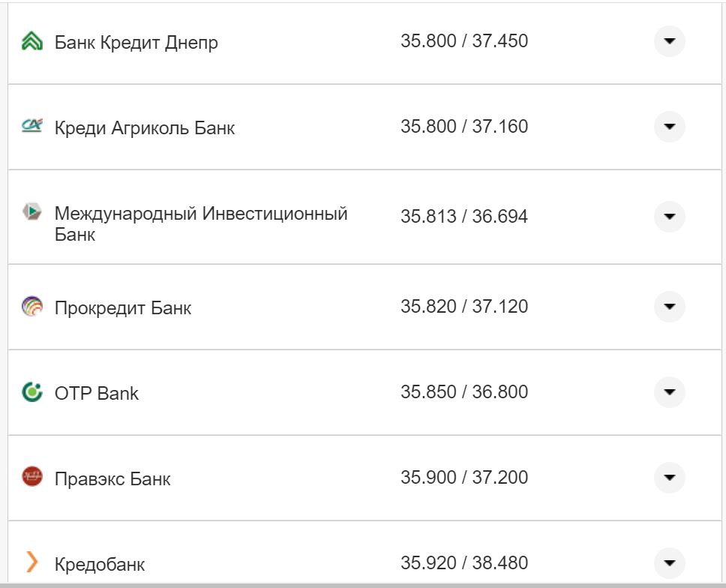Expand details for Банк Кредит Днепр
726x588 pixels.
(x=670, y=42)
